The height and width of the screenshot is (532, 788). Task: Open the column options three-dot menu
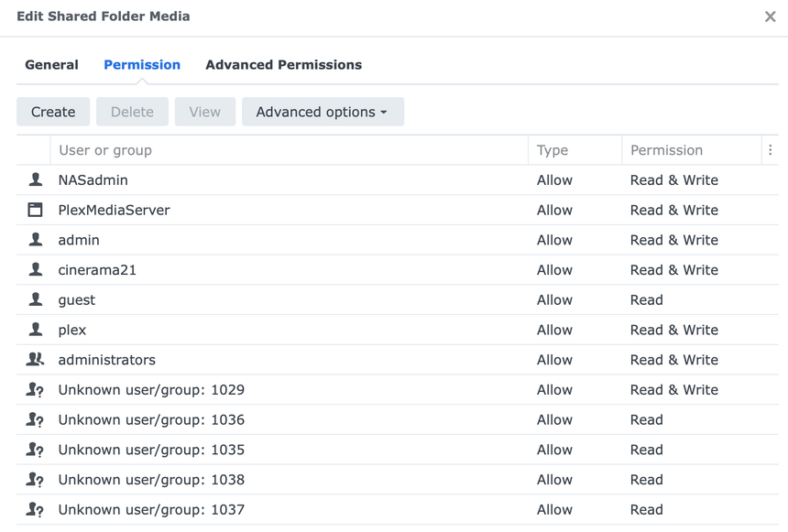point(770,149)
